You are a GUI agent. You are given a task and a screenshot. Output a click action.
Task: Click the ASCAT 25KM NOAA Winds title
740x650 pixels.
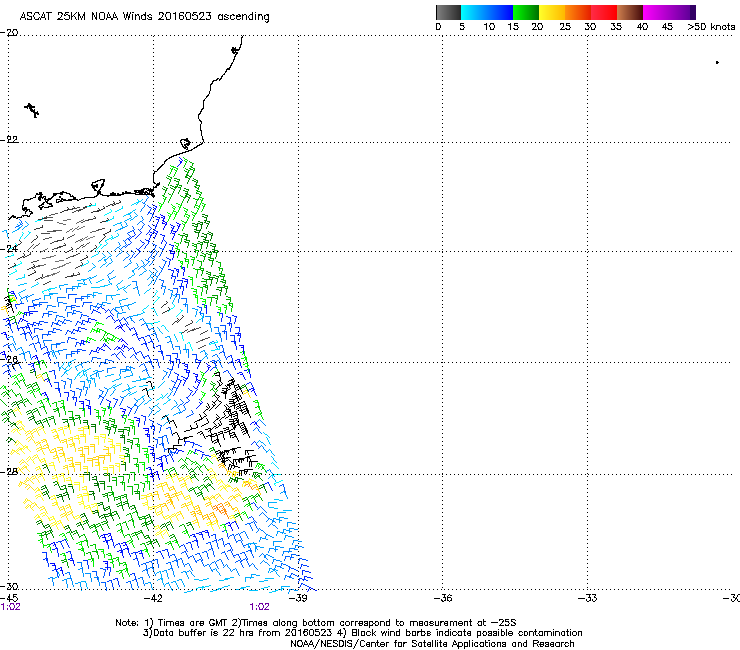[x=144, y=16]
